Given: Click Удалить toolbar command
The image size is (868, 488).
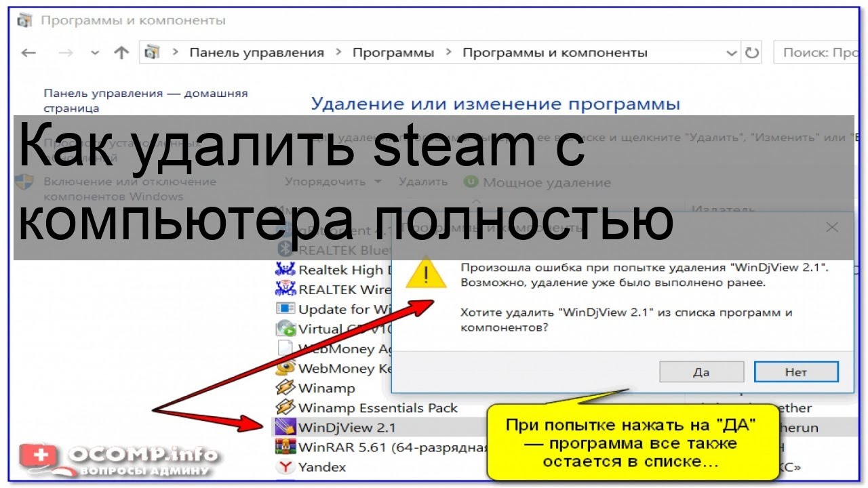Looking at the screenshot, I should click(423, 182).
